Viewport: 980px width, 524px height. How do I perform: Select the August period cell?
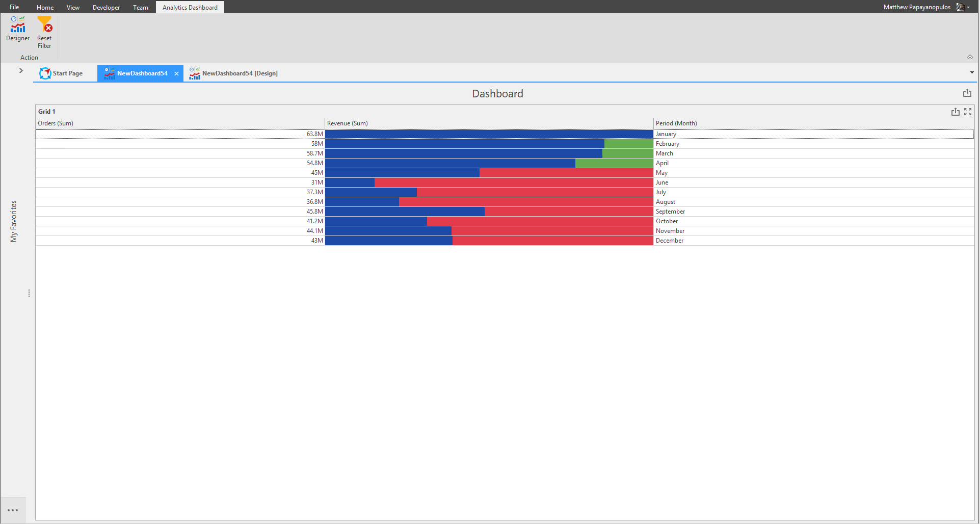click(x=814, y=202)
